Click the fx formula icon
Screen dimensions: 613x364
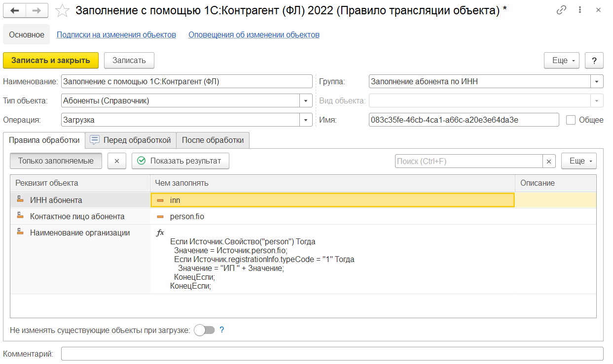tap(160, 233)
